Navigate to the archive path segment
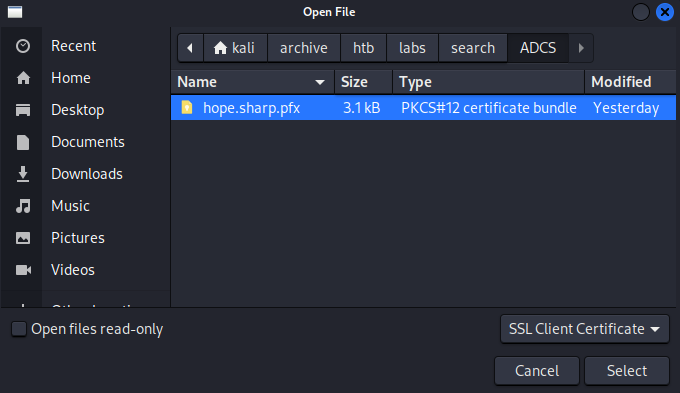The width and height of the screenshot is (680, 393). (304, 48)
